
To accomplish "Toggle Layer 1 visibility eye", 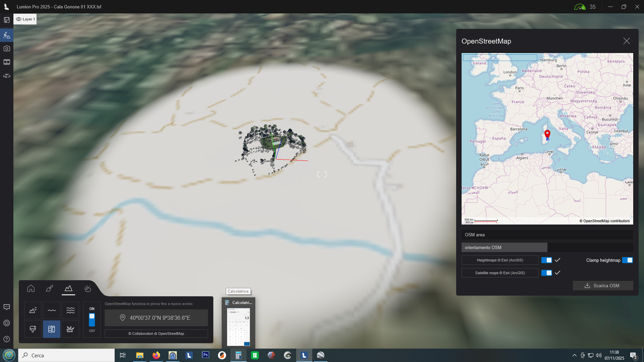I will point(19,19).
